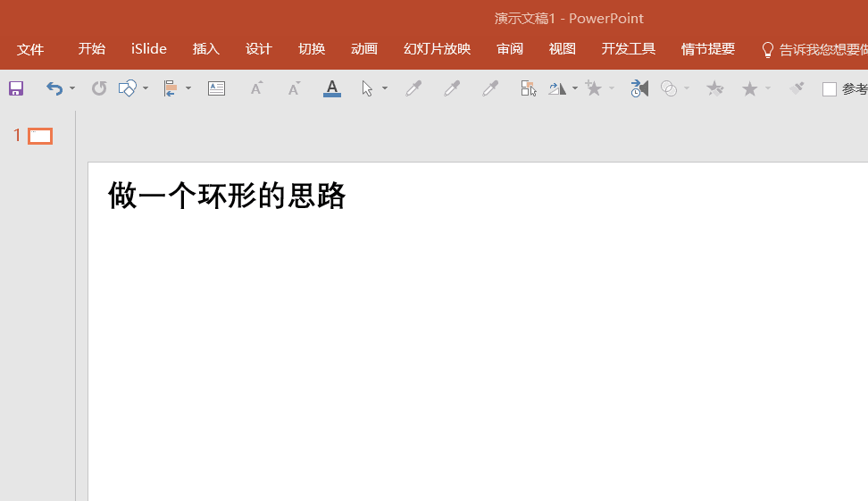Open the Selection Pane icon
The height and width of the screenshot is (501, 868).
pyautogui.click(x=529, y=88)
